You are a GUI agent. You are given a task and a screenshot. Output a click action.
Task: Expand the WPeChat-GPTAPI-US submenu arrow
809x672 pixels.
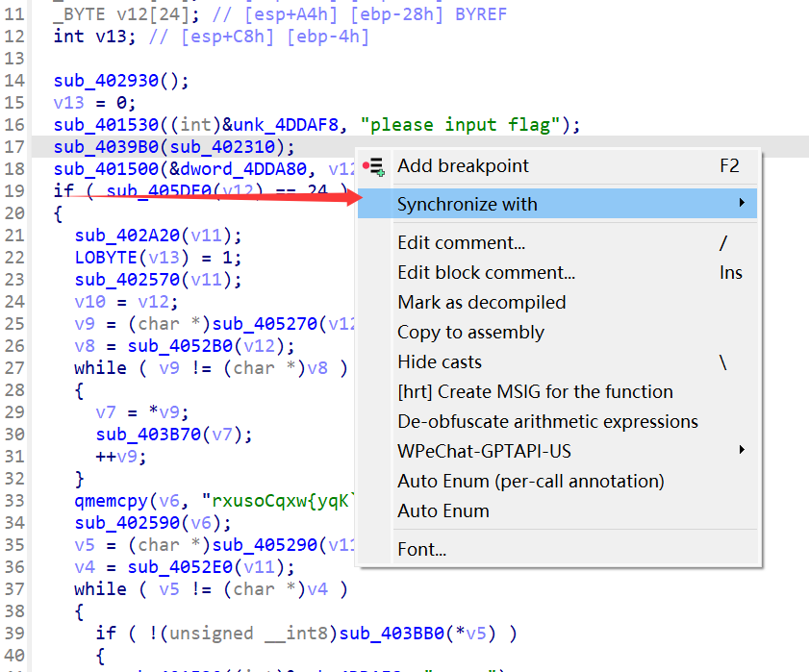[x=742, y=450]
